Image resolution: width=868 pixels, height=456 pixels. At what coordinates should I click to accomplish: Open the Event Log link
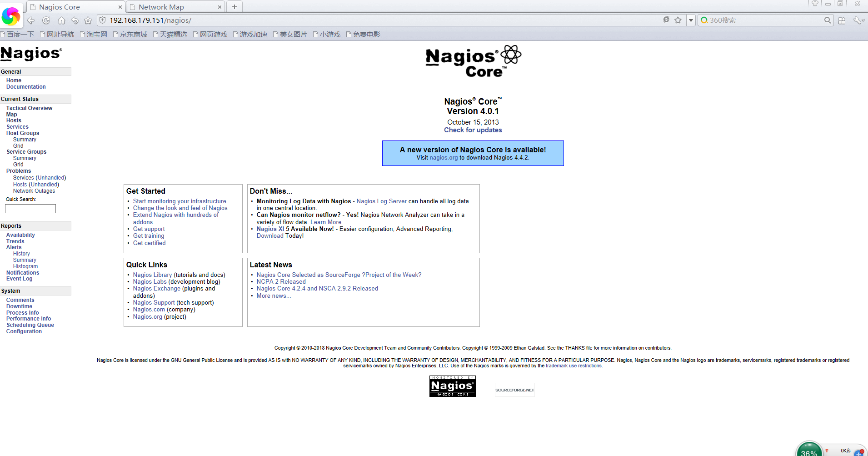pos(19,279)
